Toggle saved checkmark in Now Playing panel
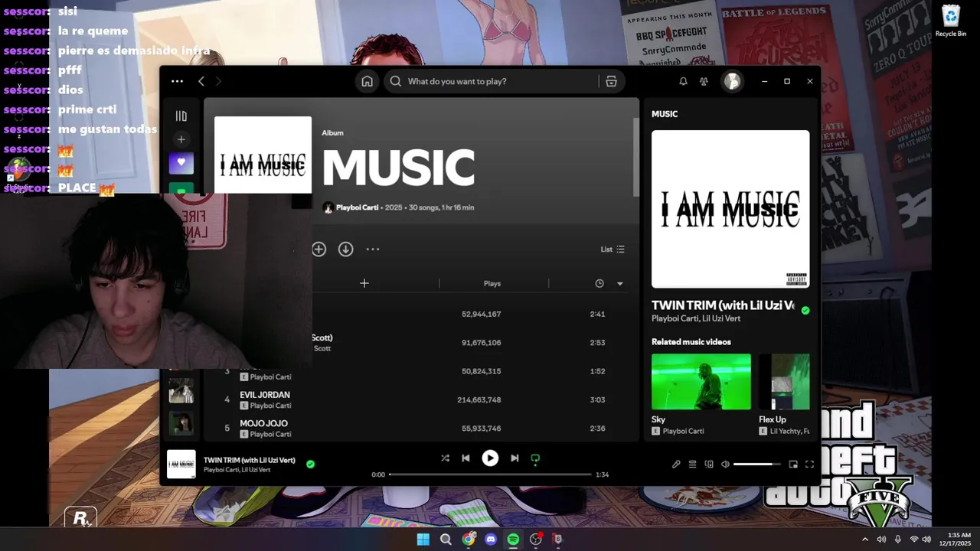Viewport: 980px width, 551px height. point(805,310)
